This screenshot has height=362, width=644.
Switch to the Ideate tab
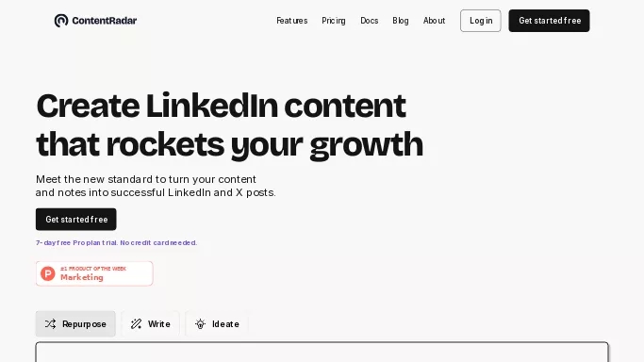click(217, 324)
